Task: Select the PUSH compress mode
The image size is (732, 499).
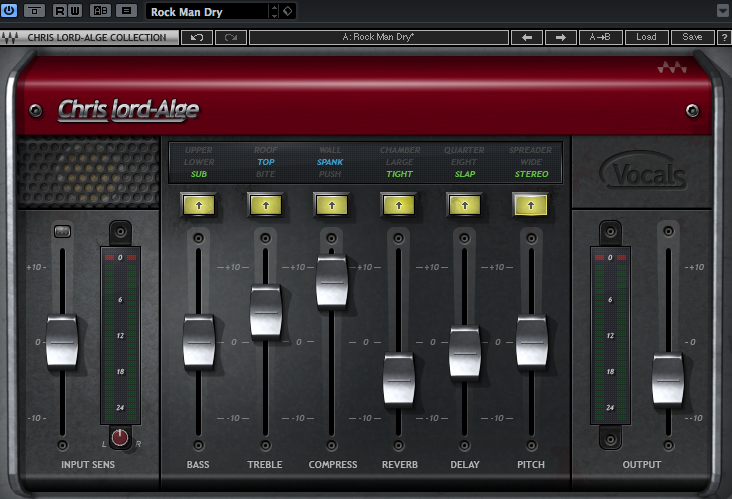Action: (330, 174)
